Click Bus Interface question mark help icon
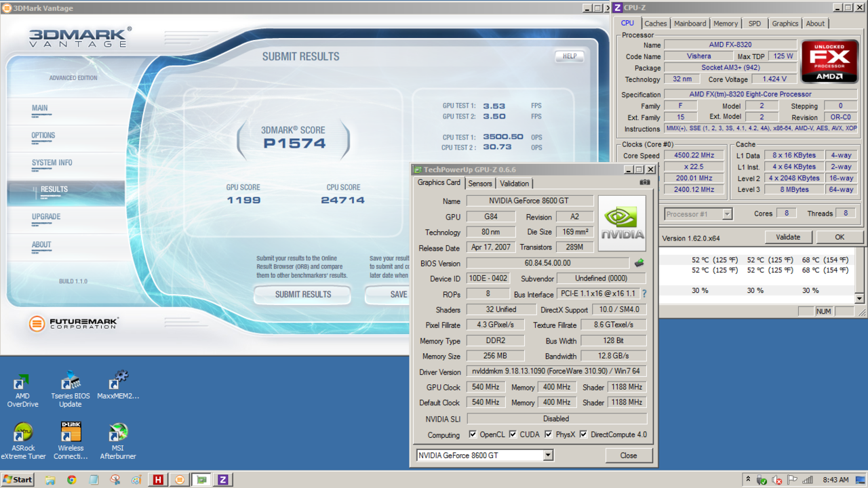868x488 pixels. tap(644, 293)
